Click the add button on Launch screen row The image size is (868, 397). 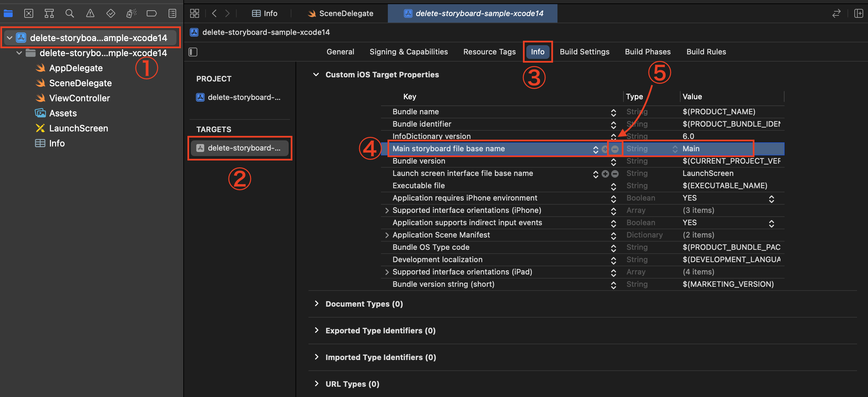point(605,174)
